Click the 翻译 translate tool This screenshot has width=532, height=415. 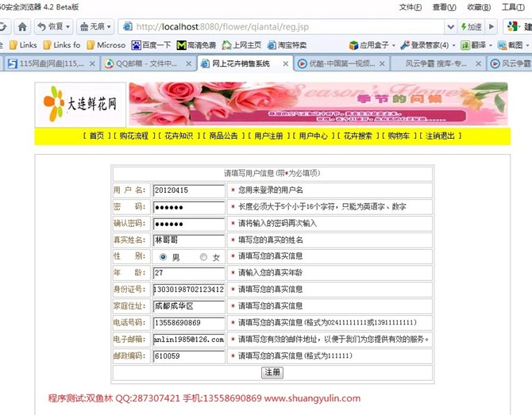point(473,45)
